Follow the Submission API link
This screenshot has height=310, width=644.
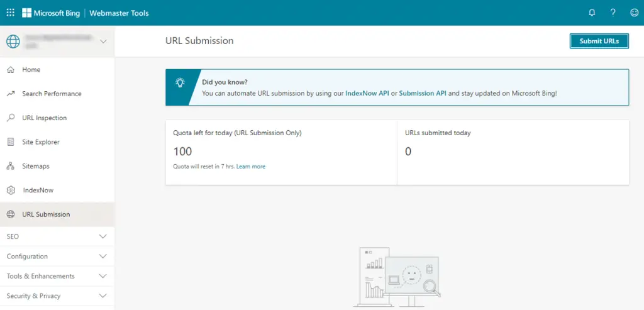[x=423, y=93]
